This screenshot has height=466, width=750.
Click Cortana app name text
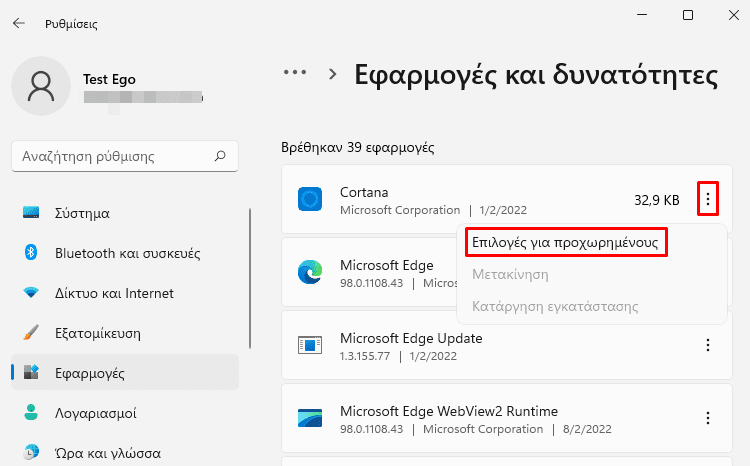click(364, 192)
